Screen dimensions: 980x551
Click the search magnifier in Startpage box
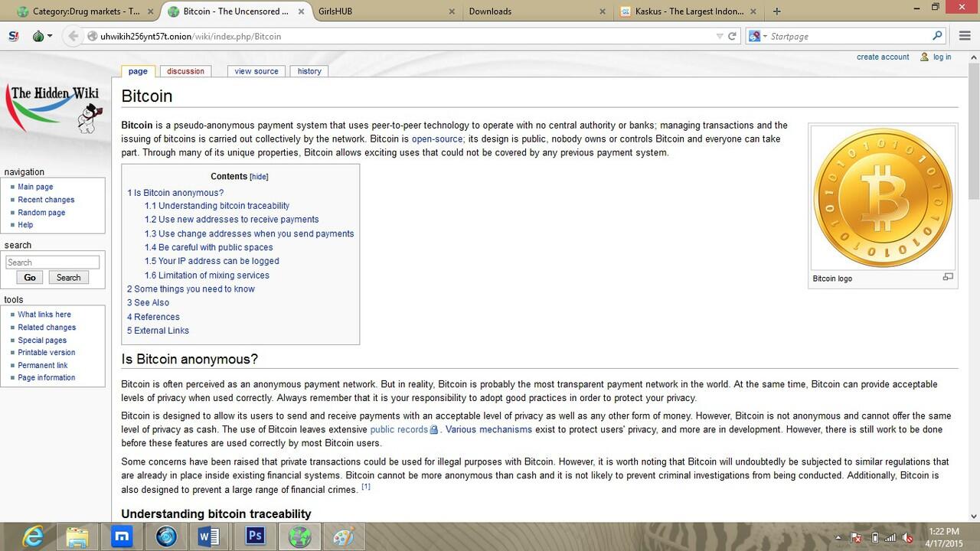(x=937, y=36)
